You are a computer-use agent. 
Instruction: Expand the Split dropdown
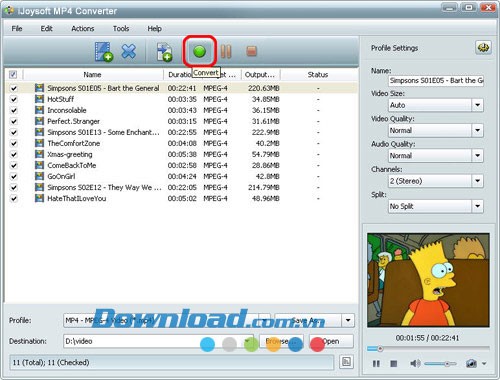click(477, 206)
